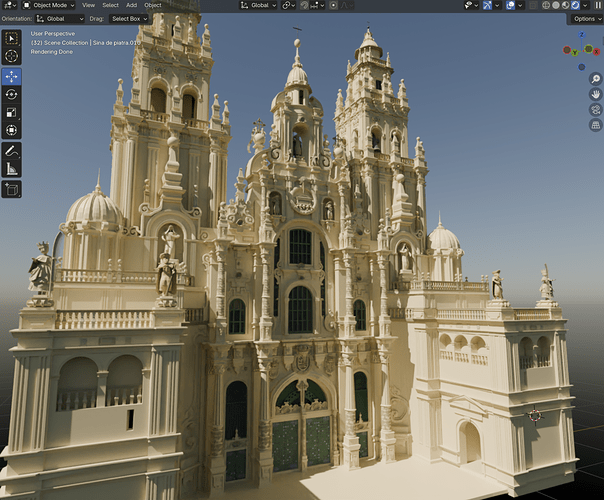Click 'Scene Collection | Sina de piatra.010' text
The height and width of the screenshot is (500, 604).
click(x=92, y=43)
